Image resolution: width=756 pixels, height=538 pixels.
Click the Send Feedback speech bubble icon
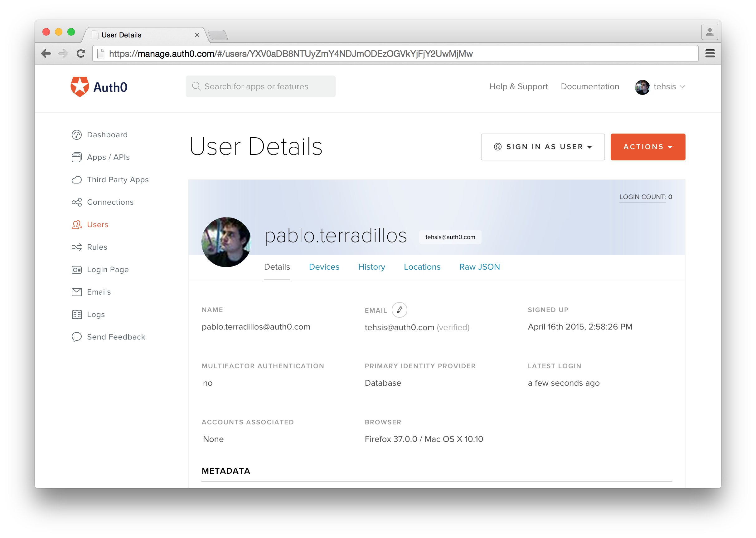point(76,337)
